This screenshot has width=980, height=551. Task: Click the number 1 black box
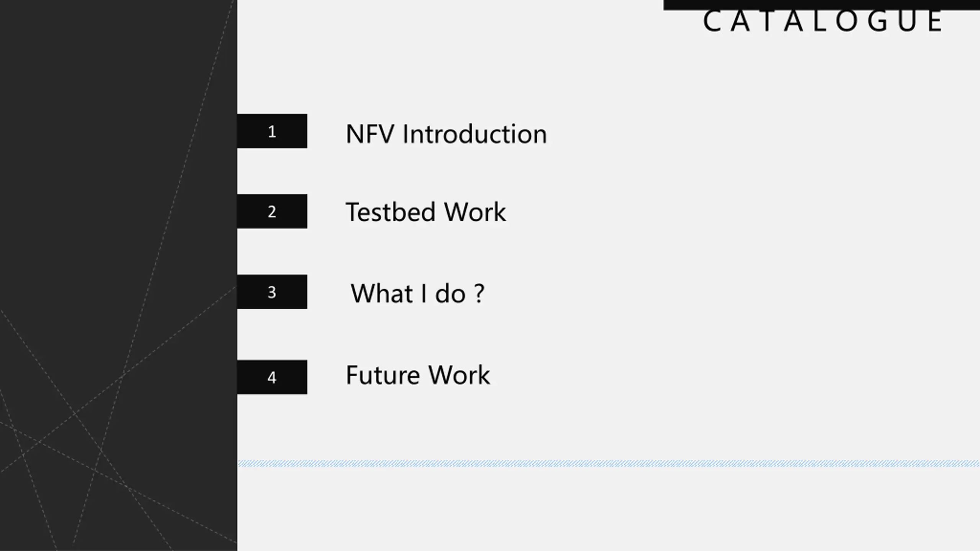[272, 131]
